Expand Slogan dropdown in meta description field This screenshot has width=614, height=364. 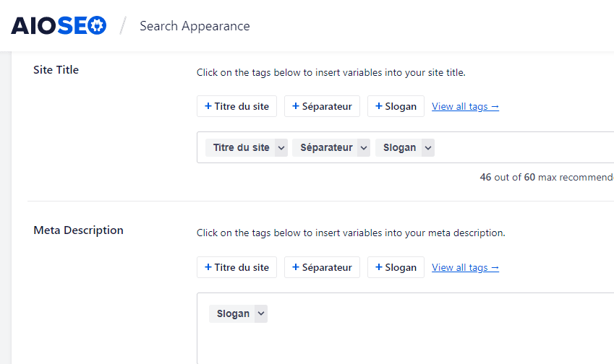(x=261, y=313)
